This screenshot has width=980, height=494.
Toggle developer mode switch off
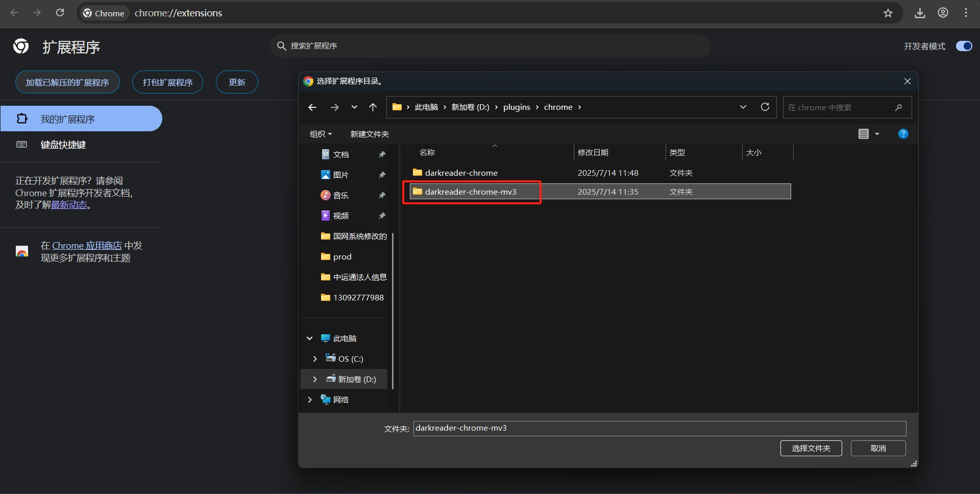964,46
